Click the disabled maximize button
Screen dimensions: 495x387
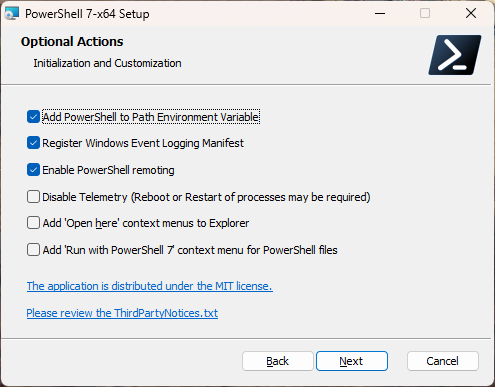coord(425,13)
